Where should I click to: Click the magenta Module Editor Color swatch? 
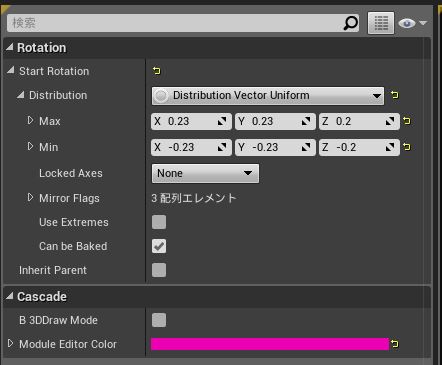270,344
